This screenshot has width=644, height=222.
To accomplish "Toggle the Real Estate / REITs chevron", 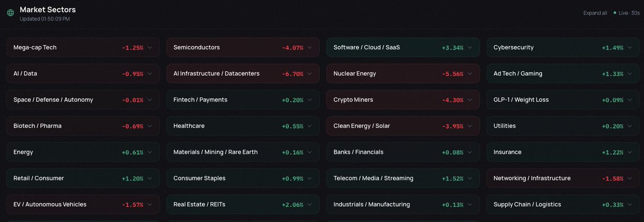I will coord(310,205).
